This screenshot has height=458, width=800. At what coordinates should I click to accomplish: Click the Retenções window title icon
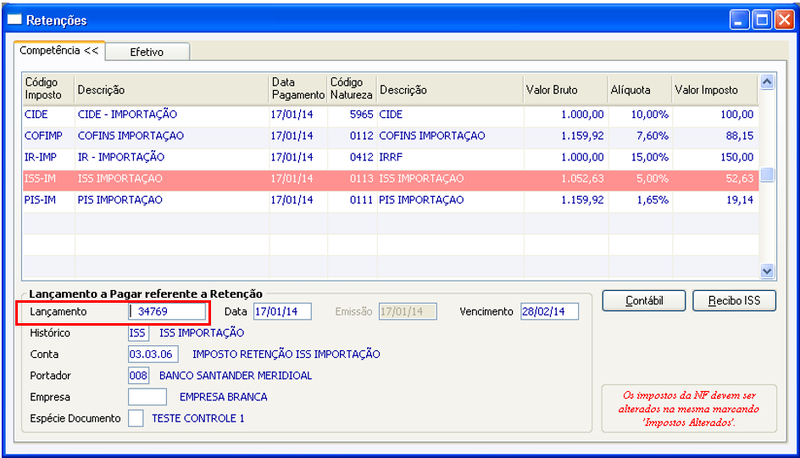point(14,20)
